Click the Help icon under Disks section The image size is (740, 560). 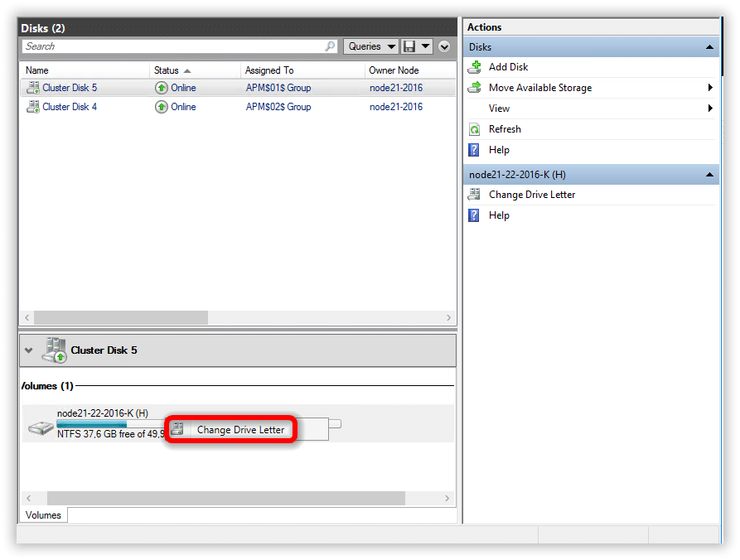coord(475,150)
